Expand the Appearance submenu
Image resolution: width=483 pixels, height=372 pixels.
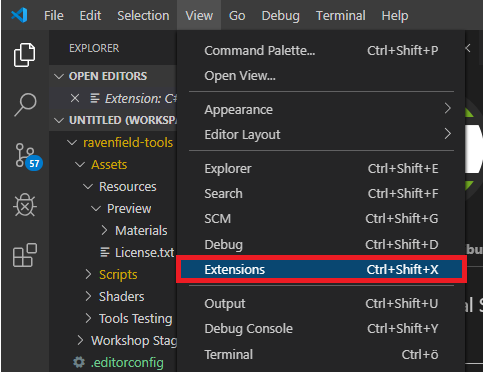321,109
